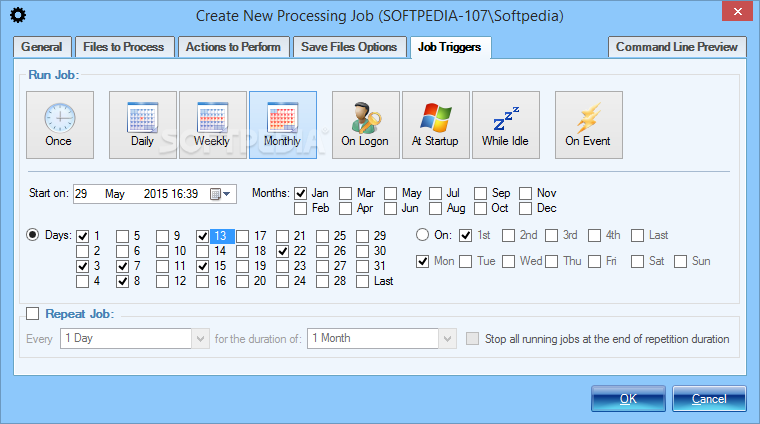
Task: Expand the Every interval dropdown
Action: 200,338
